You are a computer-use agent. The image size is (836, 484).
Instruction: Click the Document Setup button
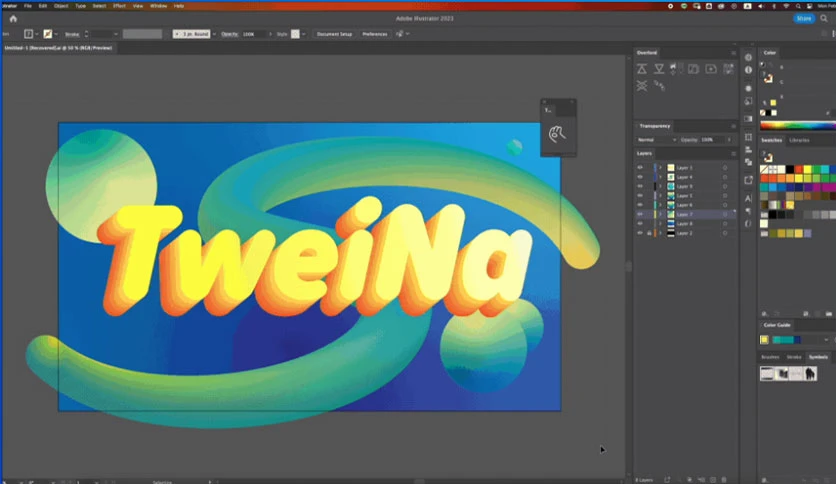pos(334,34)
